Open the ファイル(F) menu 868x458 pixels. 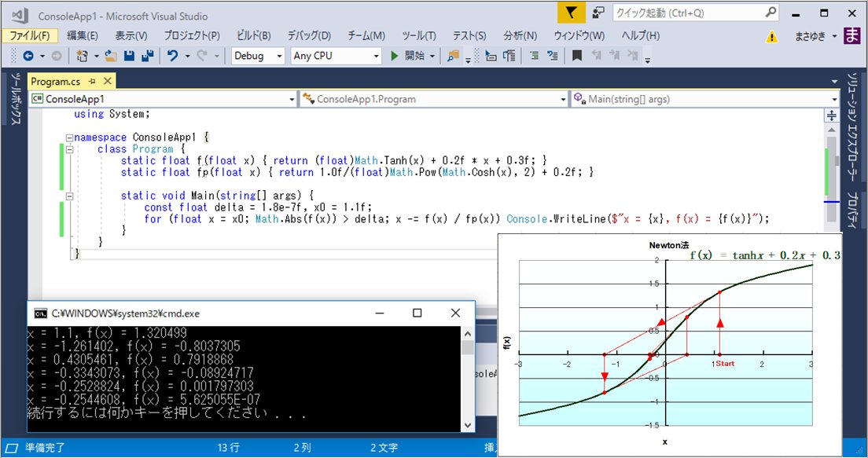pyautogui.click(x=30, y=36)
